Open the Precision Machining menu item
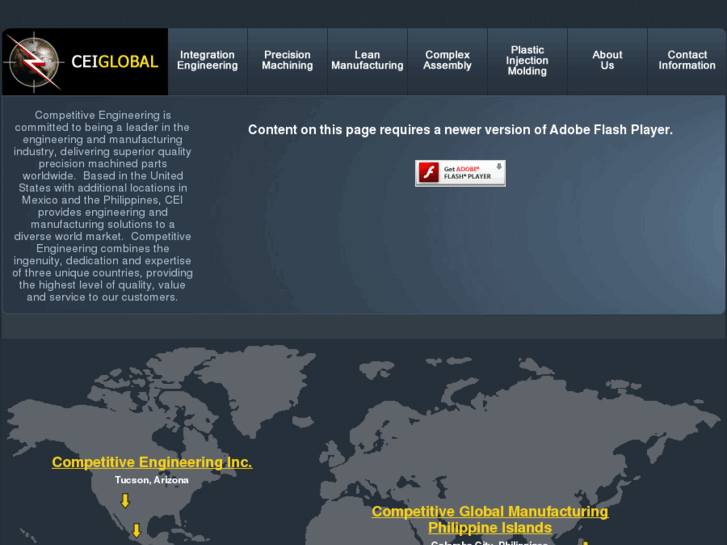Screen dimensions: 727x545 (287, 60)
